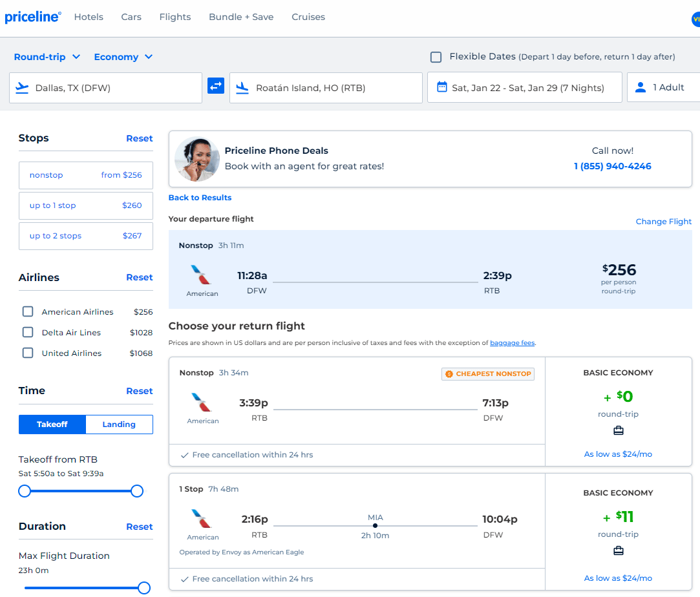The image size is (700, 597).
Task: Click Back to Results link
Action: (200, 198)
